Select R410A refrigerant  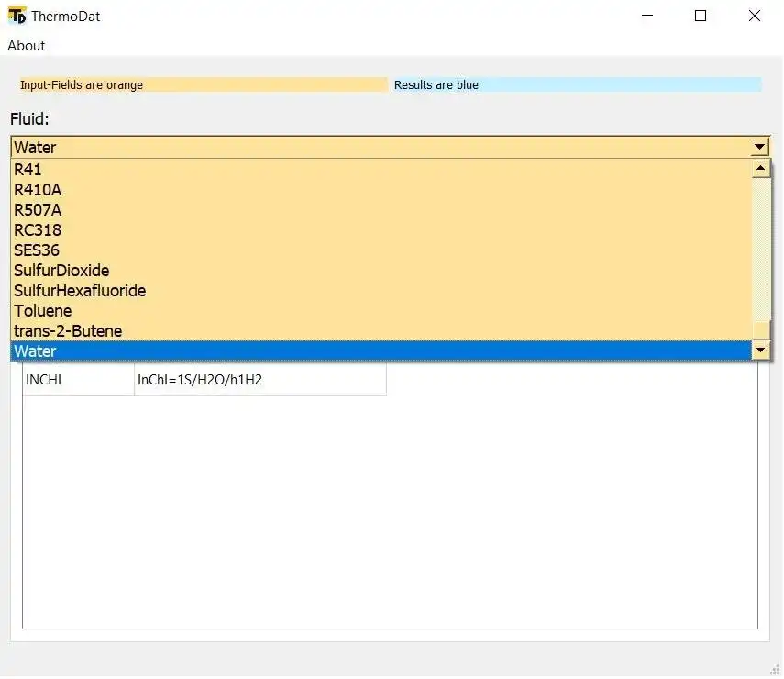(x=36, y=189)
